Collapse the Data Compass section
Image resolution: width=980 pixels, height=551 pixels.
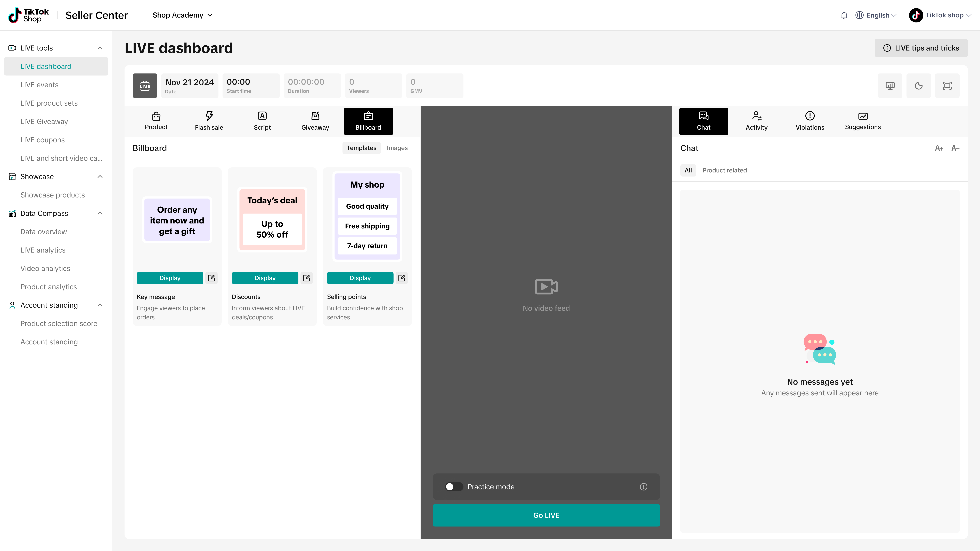[x=100, y=213]
